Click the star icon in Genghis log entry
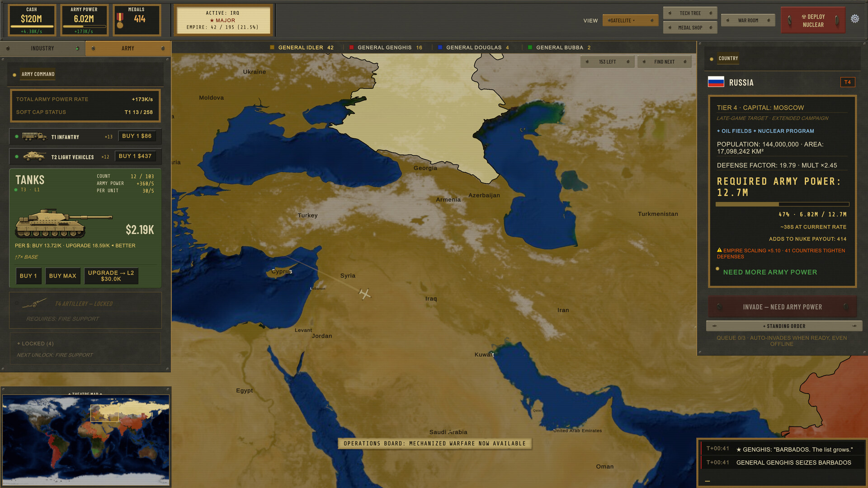This screenshot has width=868, height=488. [x=739, y=450]
